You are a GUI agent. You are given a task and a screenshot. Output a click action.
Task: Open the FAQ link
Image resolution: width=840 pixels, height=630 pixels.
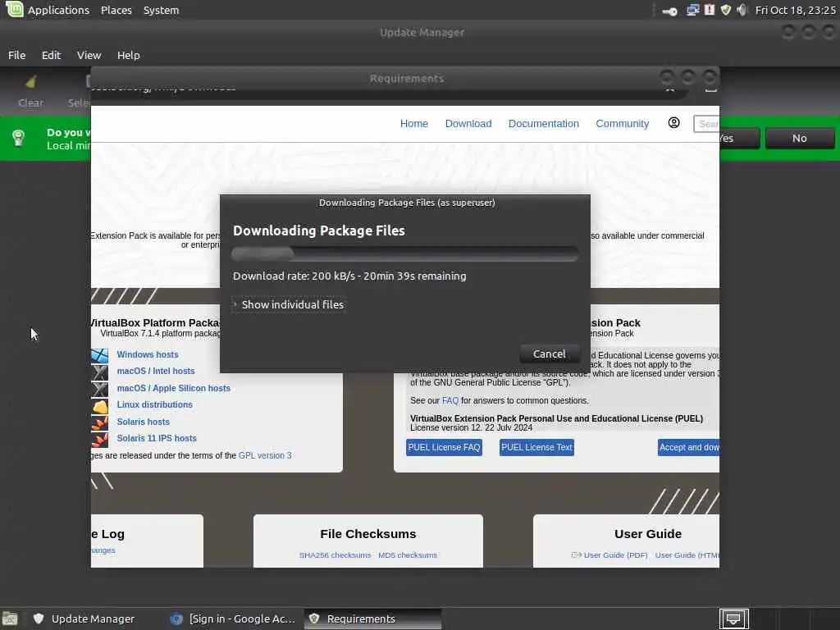(x=450, y=400)
